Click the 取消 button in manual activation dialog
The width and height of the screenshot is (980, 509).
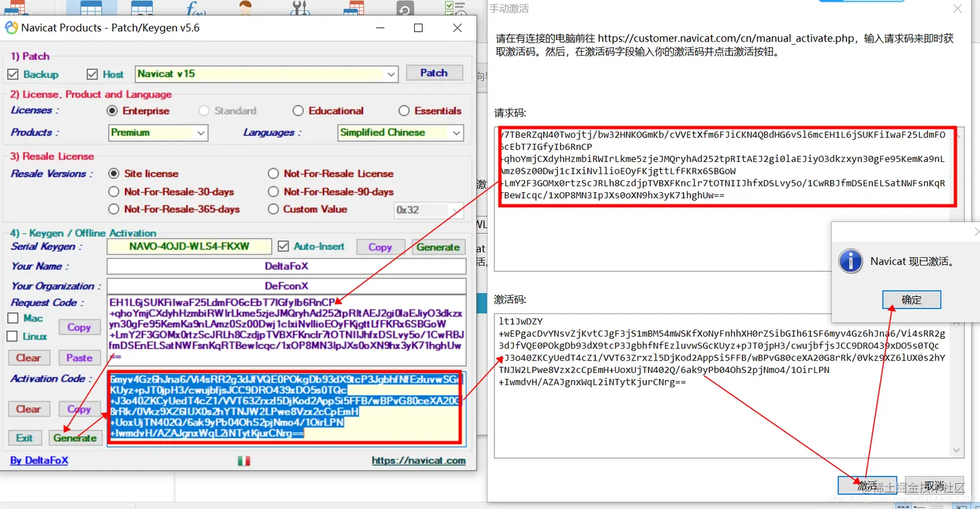(x=934, y=486)
